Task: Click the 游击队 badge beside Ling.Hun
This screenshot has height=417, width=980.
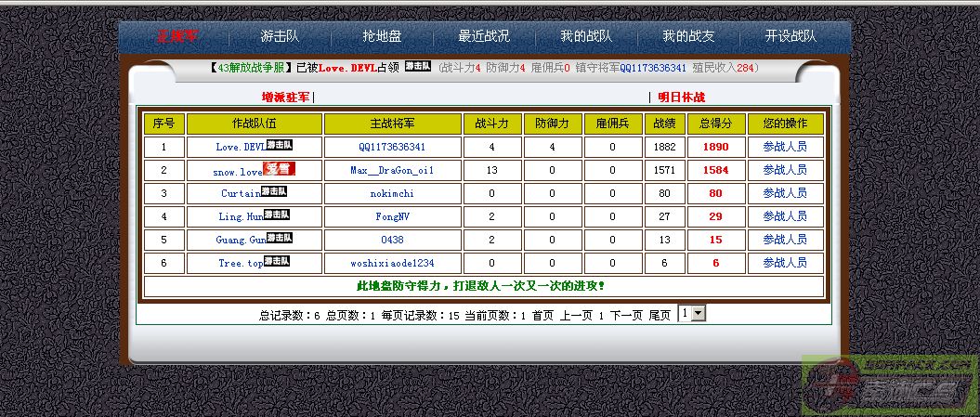Action: click(x=277, y=215)
